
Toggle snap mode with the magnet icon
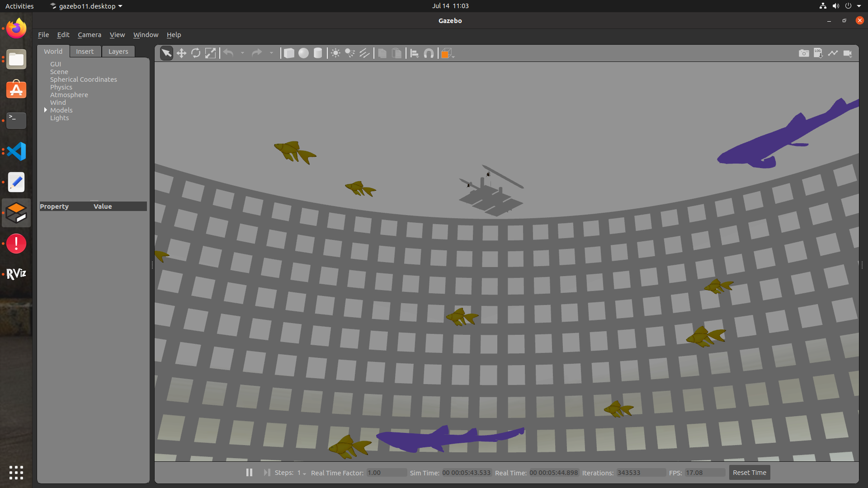(x=429, y=53)
